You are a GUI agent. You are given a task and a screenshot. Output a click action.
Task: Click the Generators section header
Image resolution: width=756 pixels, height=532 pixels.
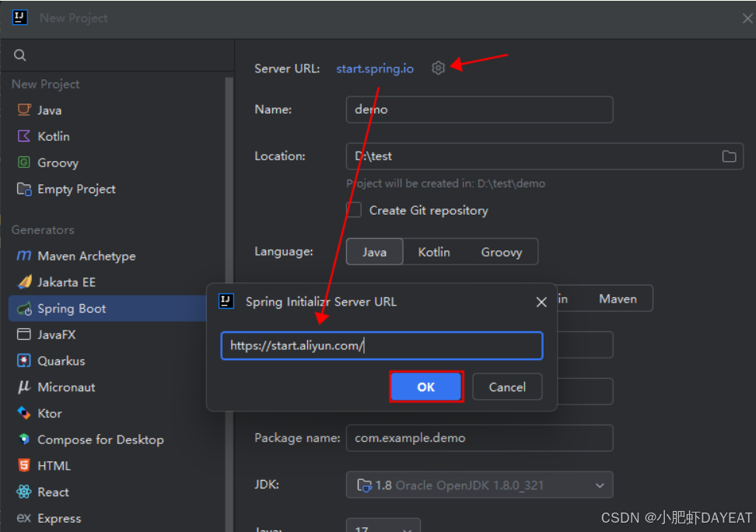coord(43,229)
